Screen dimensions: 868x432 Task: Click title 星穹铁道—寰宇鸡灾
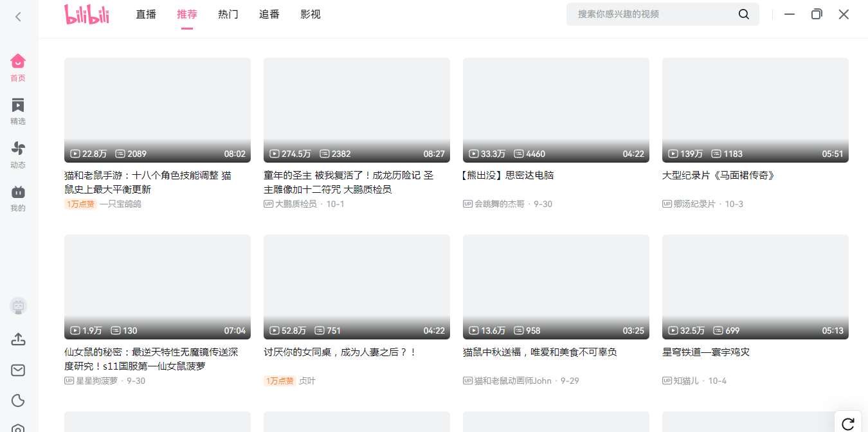(706, 352)
